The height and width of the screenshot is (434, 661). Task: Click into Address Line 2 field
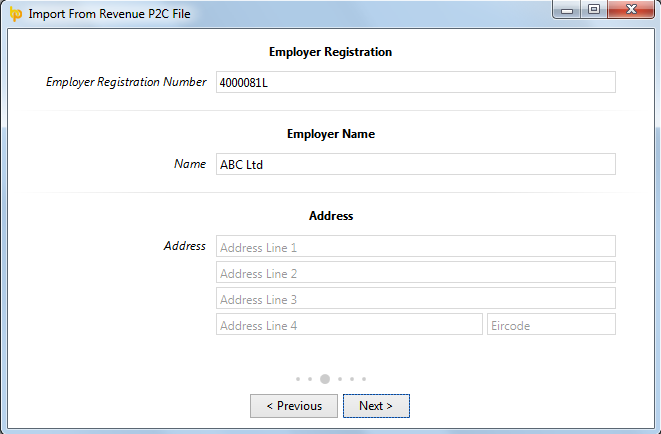pyautogui.click(x=416, y=272)
